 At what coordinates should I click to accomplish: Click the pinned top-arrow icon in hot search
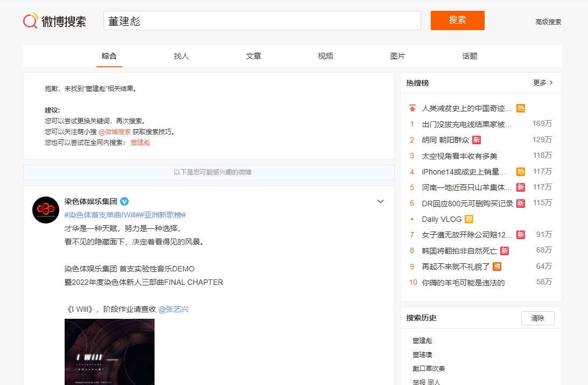click(412, 108)
